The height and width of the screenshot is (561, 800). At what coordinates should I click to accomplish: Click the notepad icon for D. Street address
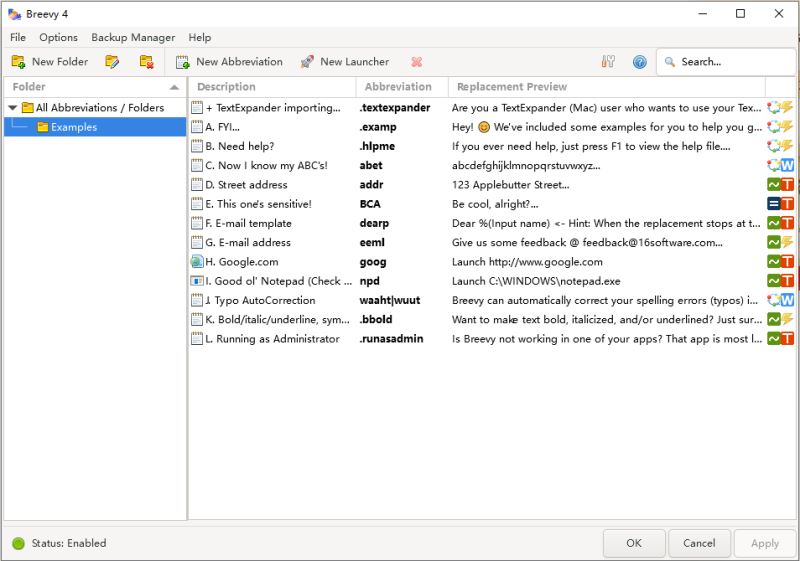pyautogui.click(x=196, y=185)
